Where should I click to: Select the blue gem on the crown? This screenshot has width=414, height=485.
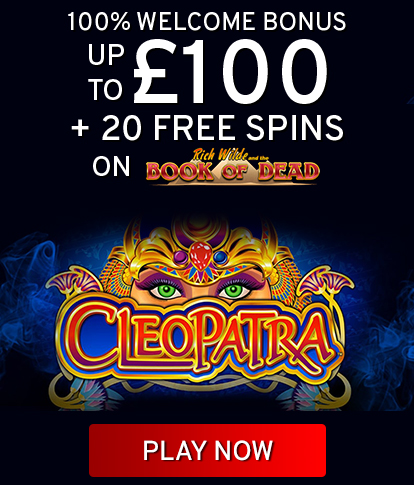pos(220,257)
